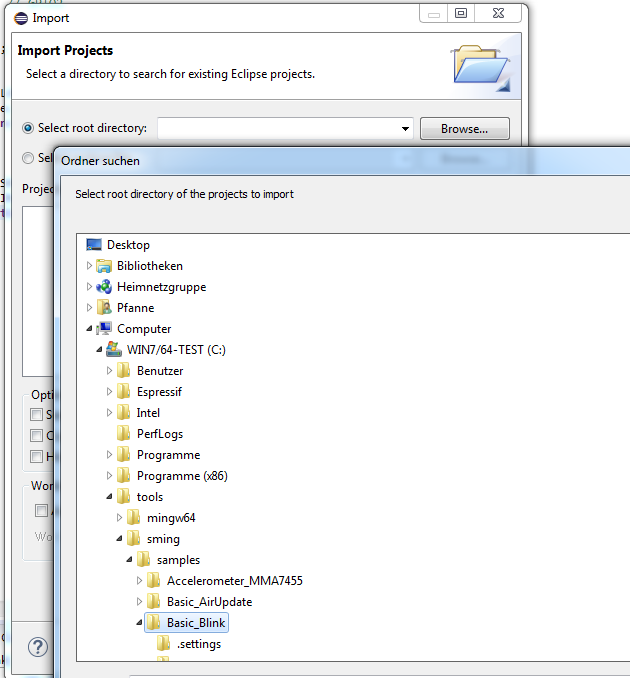This screenshot has height=678, width=630.
Task: Click the Pfanne user folder icon
Action: point(104,308)
